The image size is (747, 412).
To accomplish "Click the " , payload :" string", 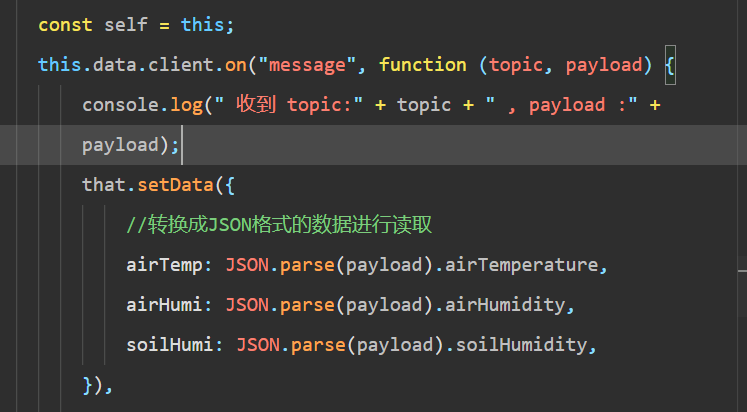I will (x=562, y=105).
